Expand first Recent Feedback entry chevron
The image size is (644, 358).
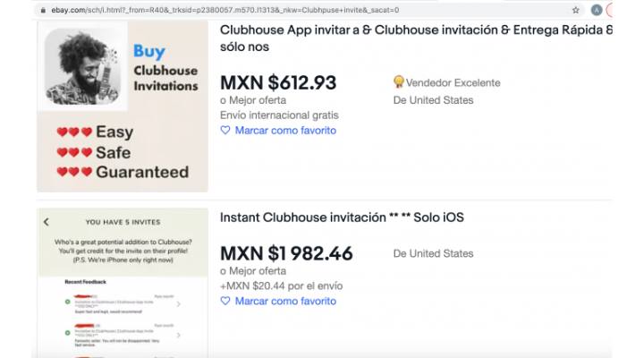click(176, 304)
